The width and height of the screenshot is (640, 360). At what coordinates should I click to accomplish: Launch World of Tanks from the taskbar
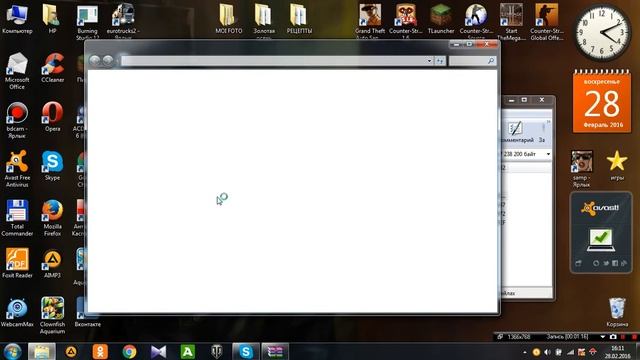[x=217, y=351]
